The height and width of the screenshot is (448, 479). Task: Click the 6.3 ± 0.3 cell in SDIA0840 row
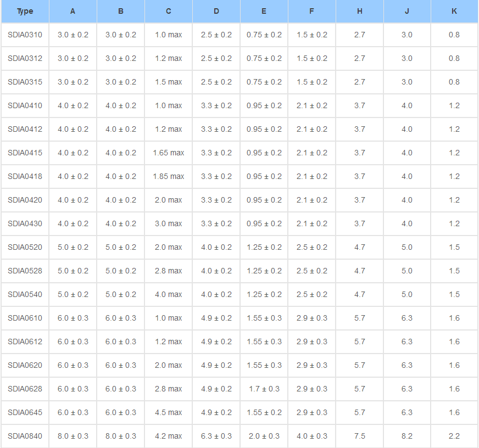pyautogui.click(x=216, y=436)
